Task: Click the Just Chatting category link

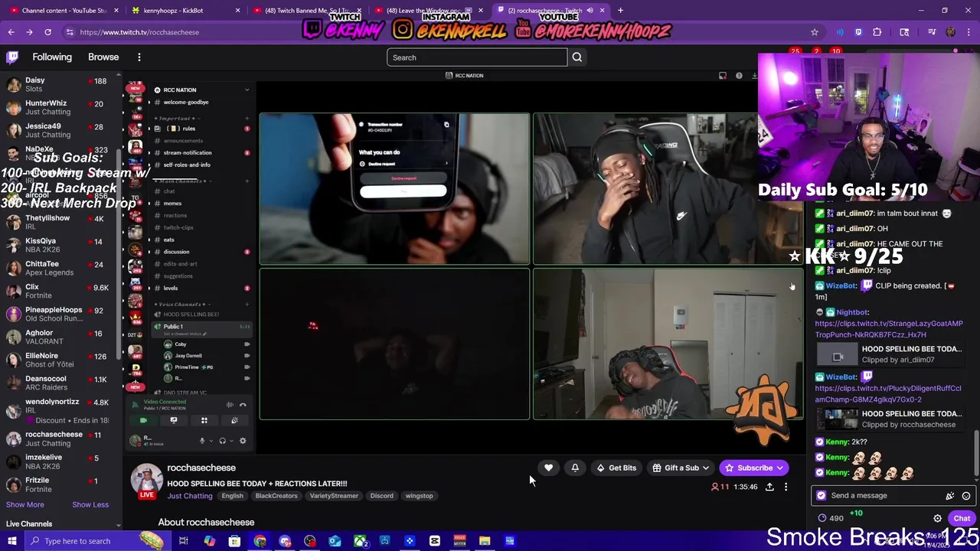Action: point(190,496)
